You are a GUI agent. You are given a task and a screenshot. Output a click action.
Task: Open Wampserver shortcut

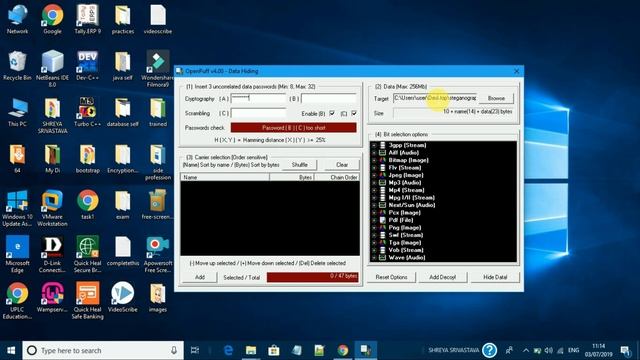tap(52, 298)
